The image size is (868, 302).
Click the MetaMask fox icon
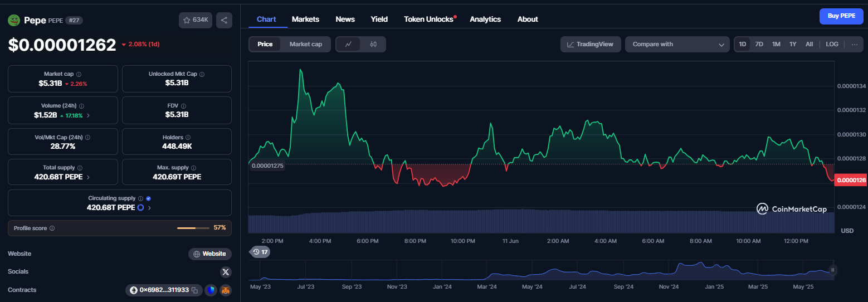point(226,290)
